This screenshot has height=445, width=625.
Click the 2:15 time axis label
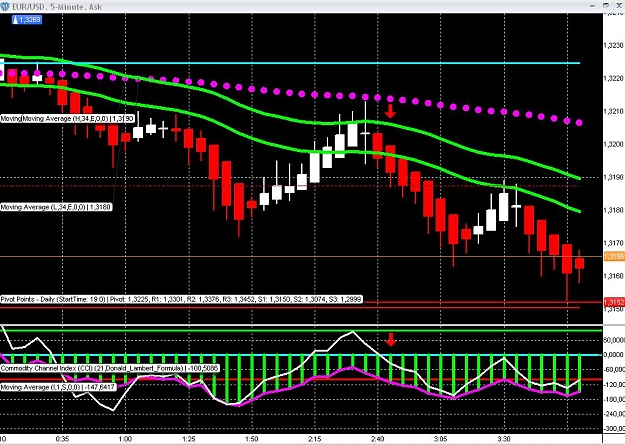click(314, 439)
